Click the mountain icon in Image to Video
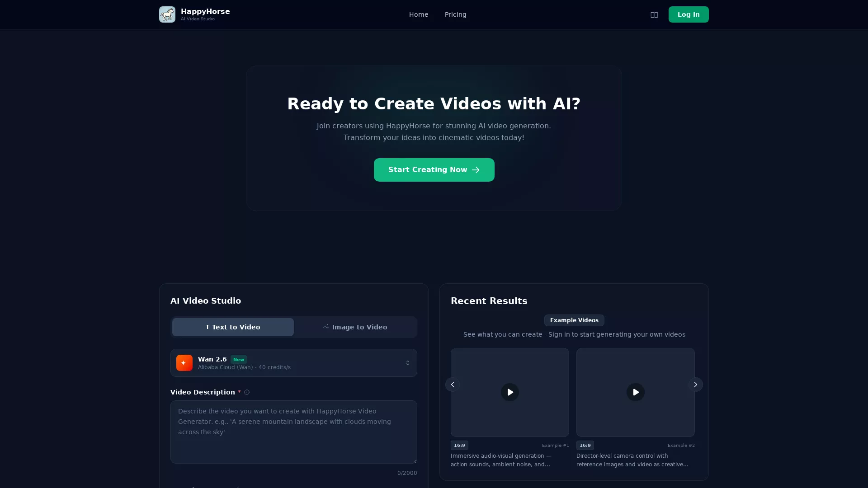The image size is (868, 488). (x=326, y=327)
